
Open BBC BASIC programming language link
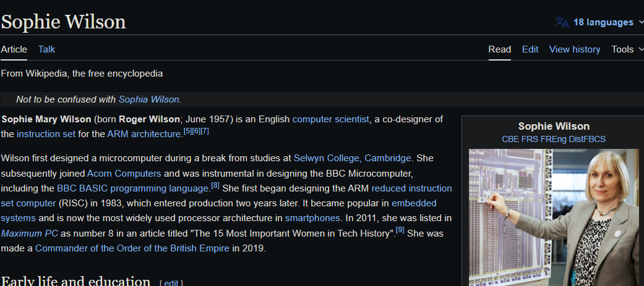(133, 189)
